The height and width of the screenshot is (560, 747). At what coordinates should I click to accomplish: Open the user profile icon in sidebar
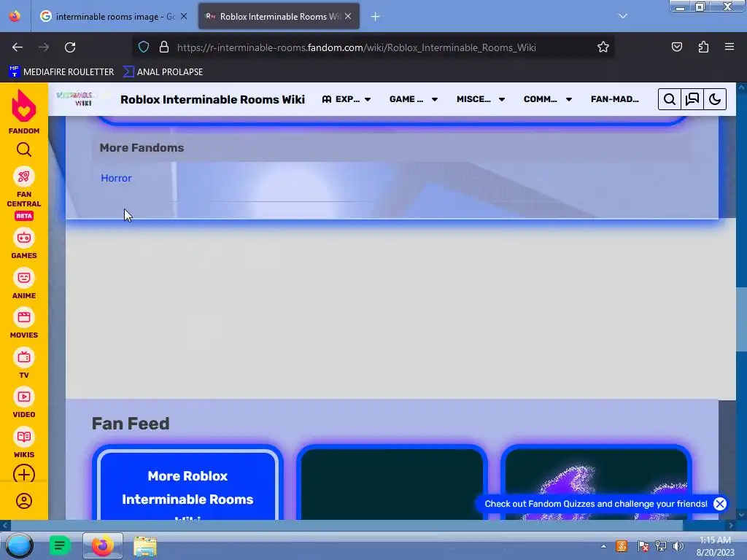tap(24, 501)
